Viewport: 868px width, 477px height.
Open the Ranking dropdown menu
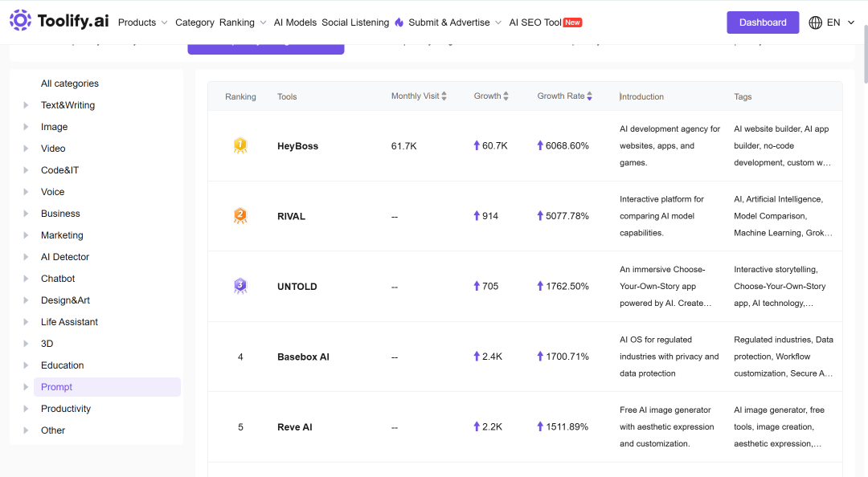pos(243,22)
